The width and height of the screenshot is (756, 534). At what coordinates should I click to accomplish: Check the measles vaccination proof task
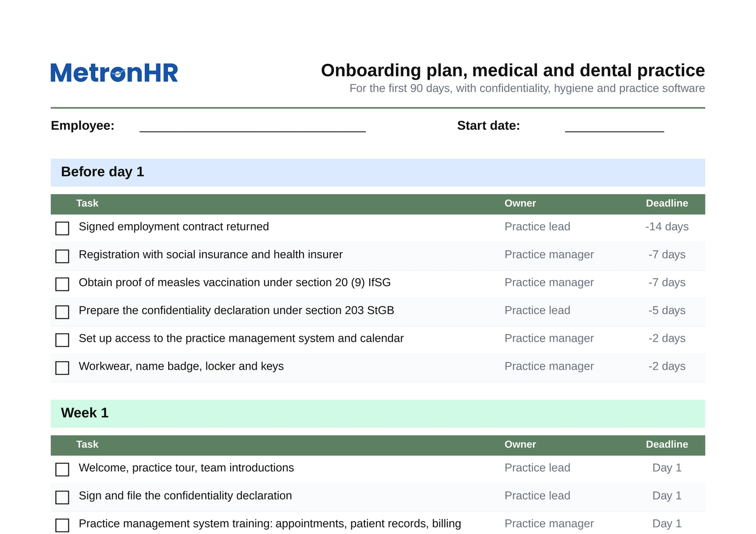(x=62, y=284)
